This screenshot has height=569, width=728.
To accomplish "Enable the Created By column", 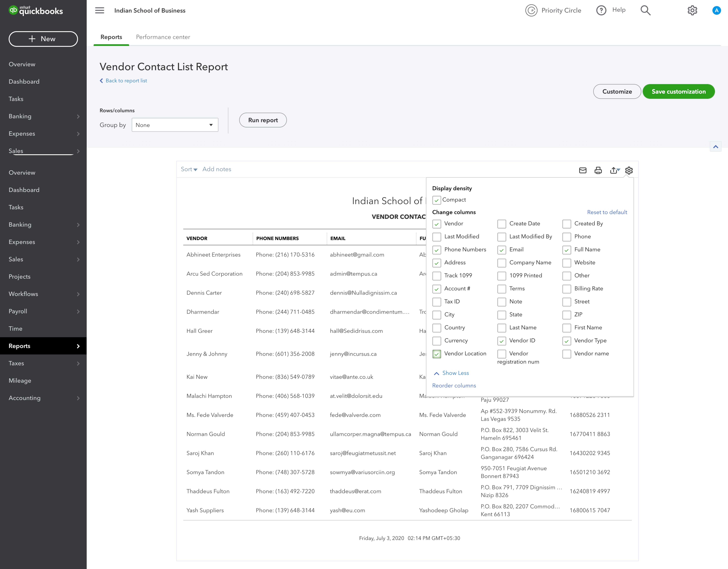I will pyautogui.click(x=567, y=224).
